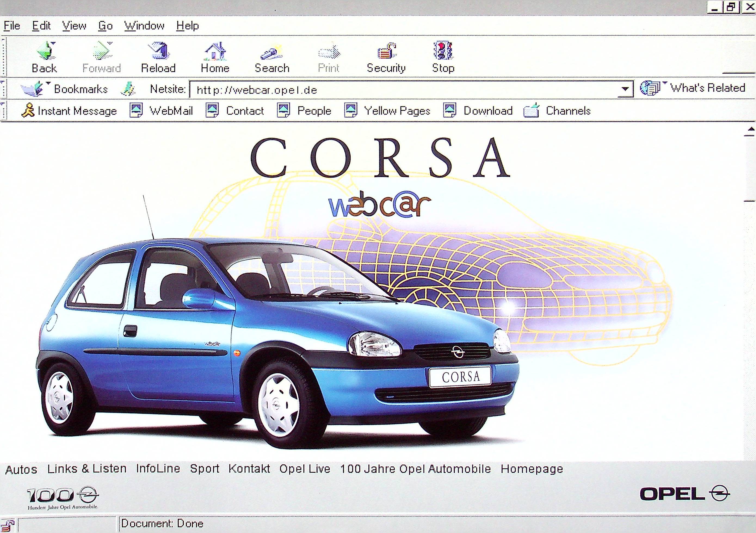The width and height of the screenshot is (756, 533).
Task: Reload the current page
Action: click(x=158, y=51)
